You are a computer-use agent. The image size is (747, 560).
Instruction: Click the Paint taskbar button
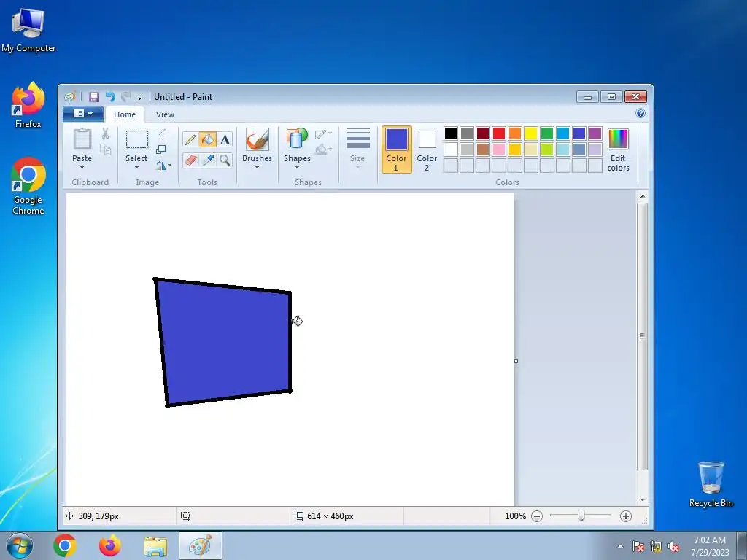click(200, 545)
